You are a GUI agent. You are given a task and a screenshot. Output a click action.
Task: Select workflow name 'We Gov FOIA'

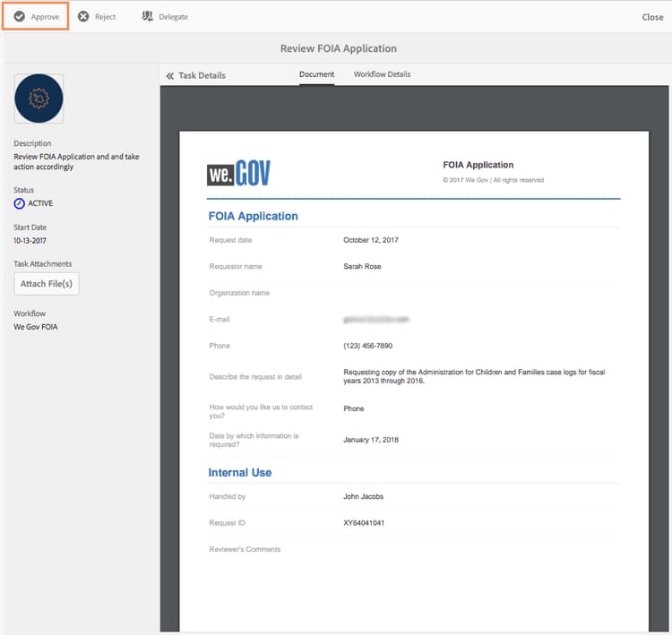(36, 327)
